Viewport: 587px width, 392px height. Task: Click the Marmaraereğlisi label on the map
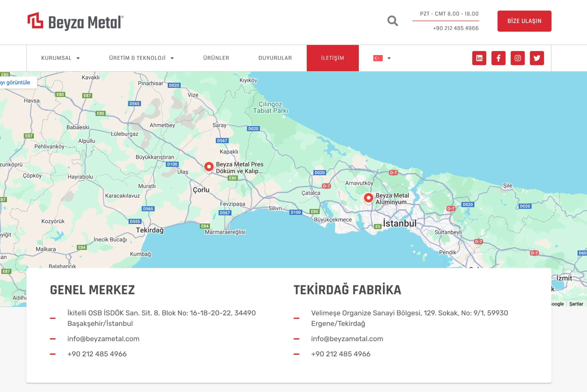(x=225, y=232)
